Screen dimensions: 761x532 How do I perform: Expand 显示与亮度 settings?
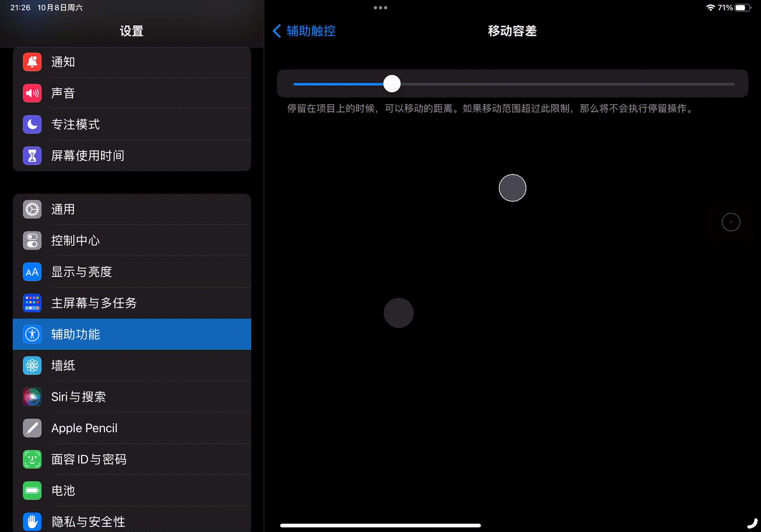pyautogui.click(x=132, y=271)
